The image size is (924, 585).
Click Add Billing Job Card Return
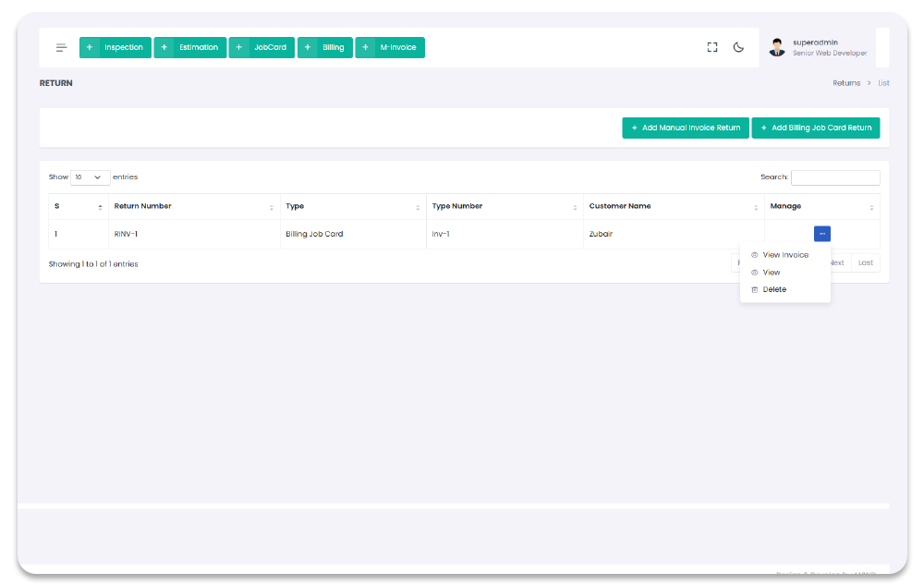pos(815,128)
